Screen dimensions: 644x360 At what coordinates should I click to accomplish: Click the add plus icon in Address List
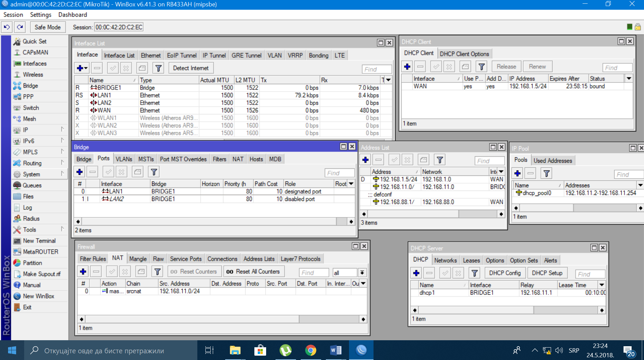click(365, 160)
